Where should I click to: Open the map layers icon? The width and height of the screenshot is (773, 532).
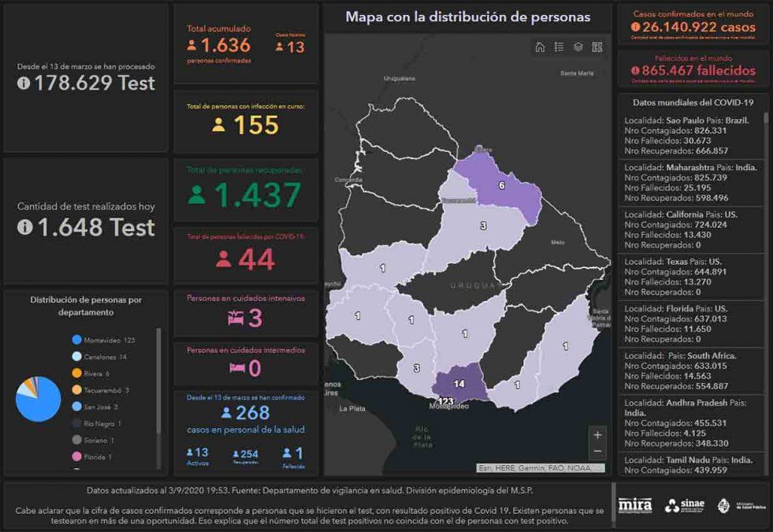[x=578, y=47]
